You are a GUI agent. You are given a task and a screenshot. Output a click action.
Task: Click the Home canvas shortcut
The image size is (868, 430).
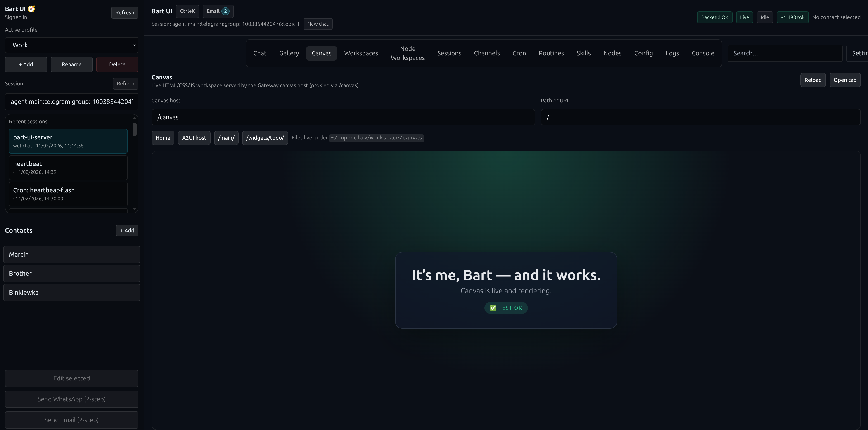tap(163, 138)
